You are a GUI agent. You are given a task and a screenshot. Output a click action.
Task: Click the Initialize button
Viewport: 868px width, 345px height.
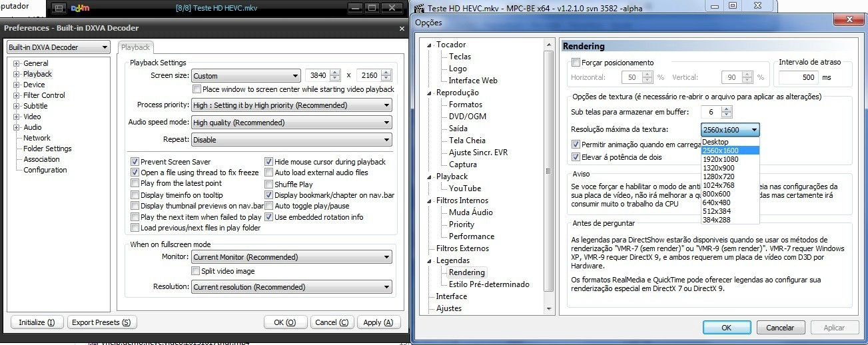click(37, 322)
